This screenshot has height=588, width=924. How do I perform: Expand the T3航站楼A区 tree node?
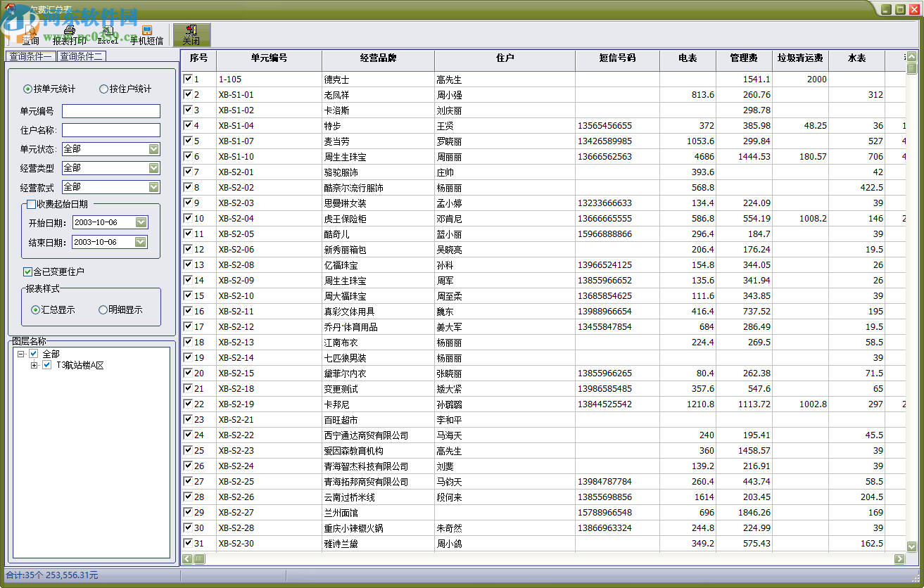coord(34,365)
